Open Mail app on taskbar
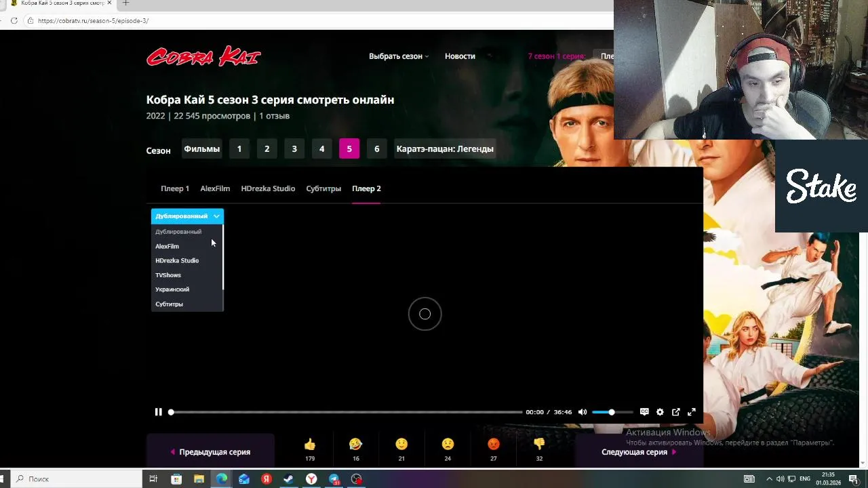The width and height of the screenshot is (868, 488). pyautogui.click(x=244, y=479)
